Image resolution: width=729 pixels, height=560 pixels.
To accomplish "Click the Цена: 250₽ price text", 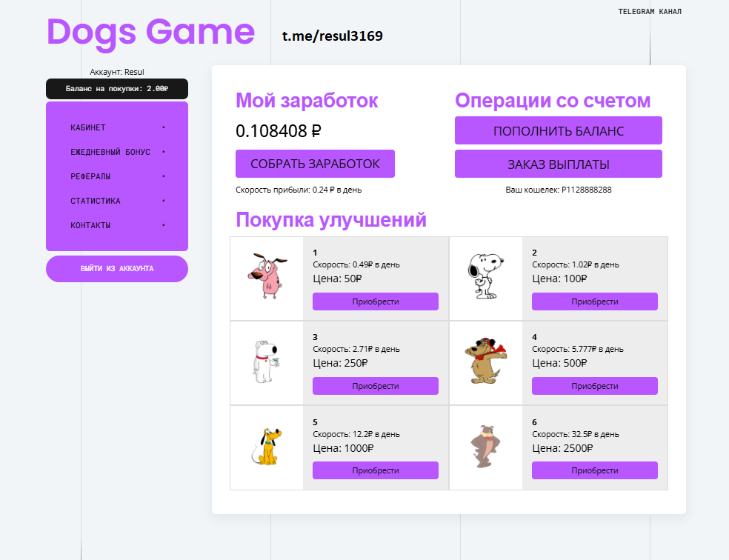I will [x=340, y=363].
